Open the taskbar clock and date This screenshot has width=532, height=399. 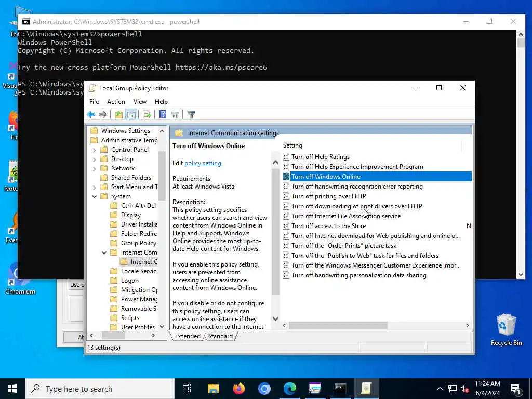point(487,389)
